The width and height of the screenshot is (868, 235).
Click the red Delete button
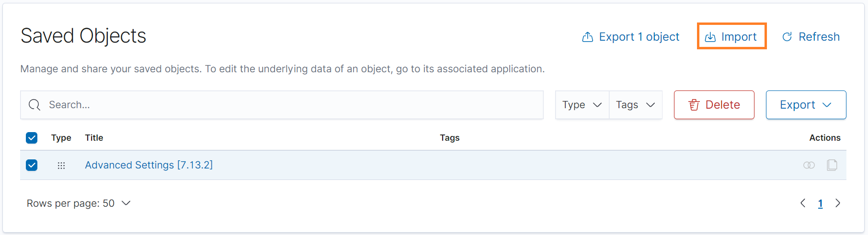[714, 105]
